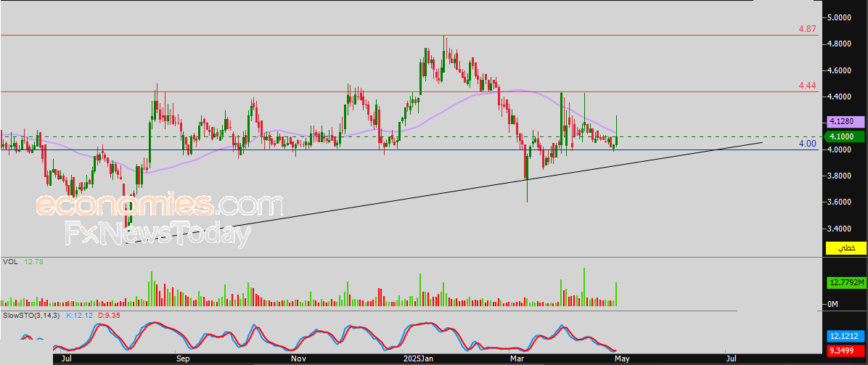Click the Nov date on time axis
This screenshot has width=868, height=365.
point(298,359)
